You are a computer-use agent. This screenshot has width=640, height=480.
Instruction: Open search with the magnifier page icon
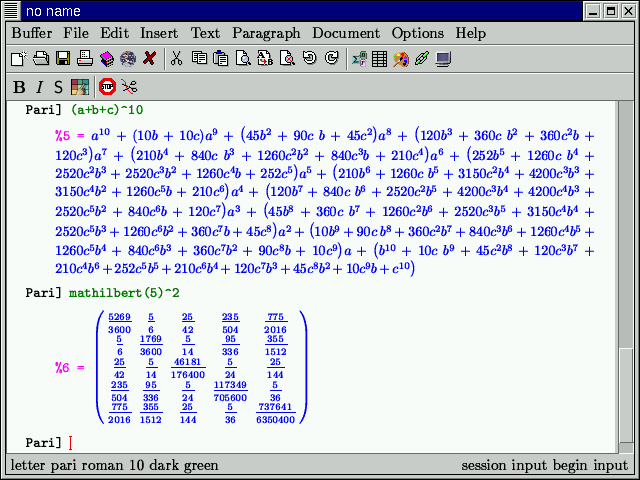[243, 59]
